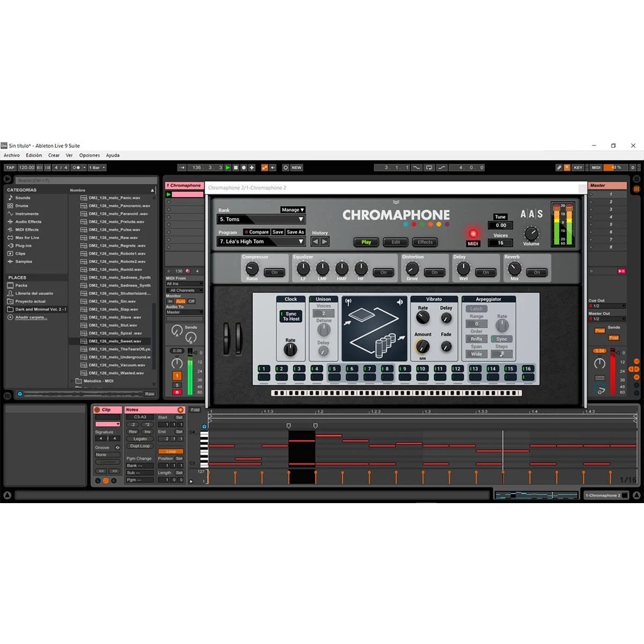The height and width of the screenshot is (644, 644).
Task: Toggle the Loop switch in the transport bar
Action: [429, 167]
